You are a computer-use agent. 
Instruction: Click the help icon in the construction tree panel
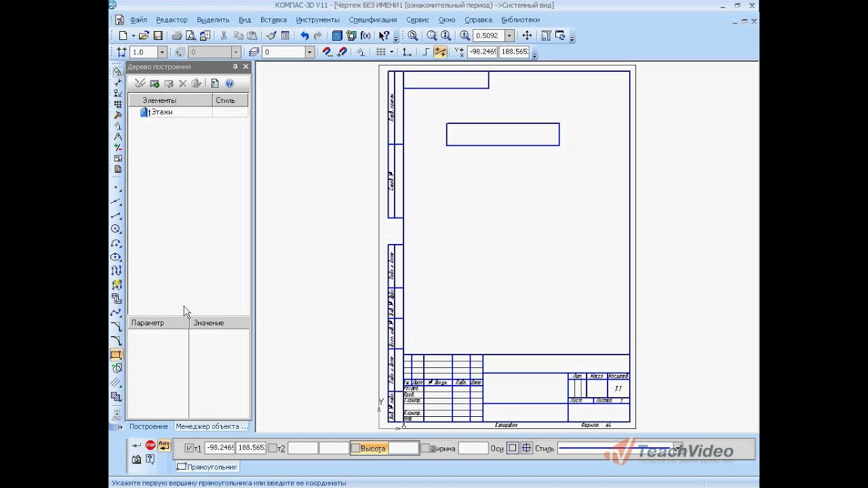tap(229, 83)
